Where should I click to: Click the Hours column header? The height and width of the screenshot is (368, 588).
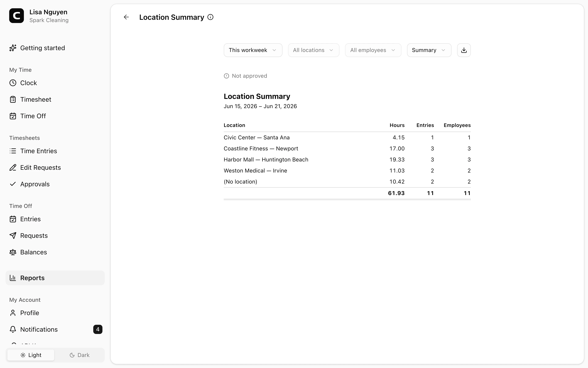[x=397, y=125]
